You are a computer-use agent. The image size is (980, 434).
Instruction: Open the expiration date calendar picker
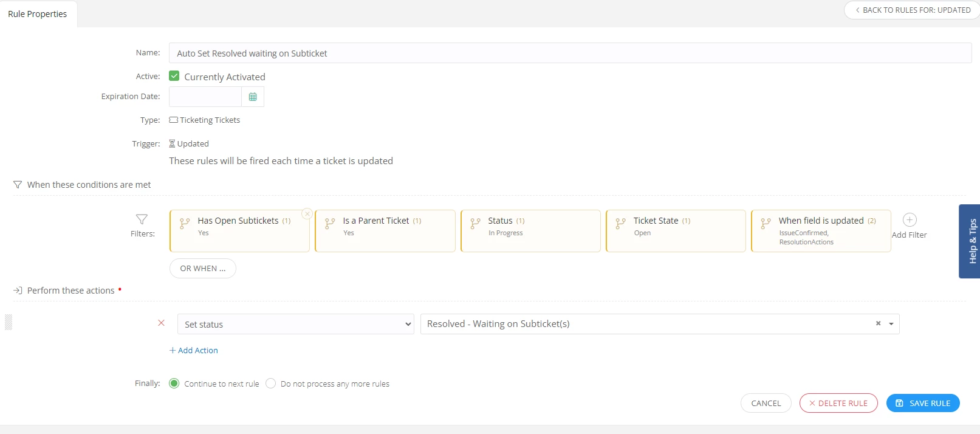click(253, 97)
